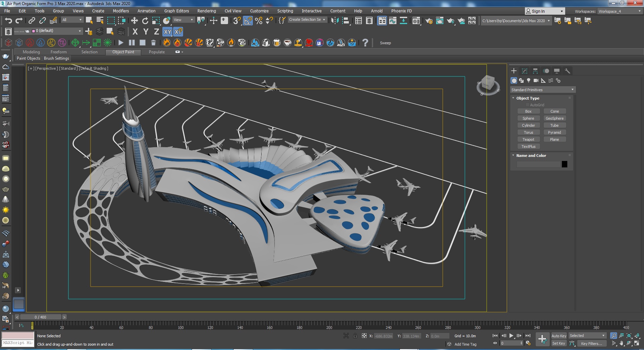
Task: Open the Rendering menu
Action: click(x=206, y=11)
